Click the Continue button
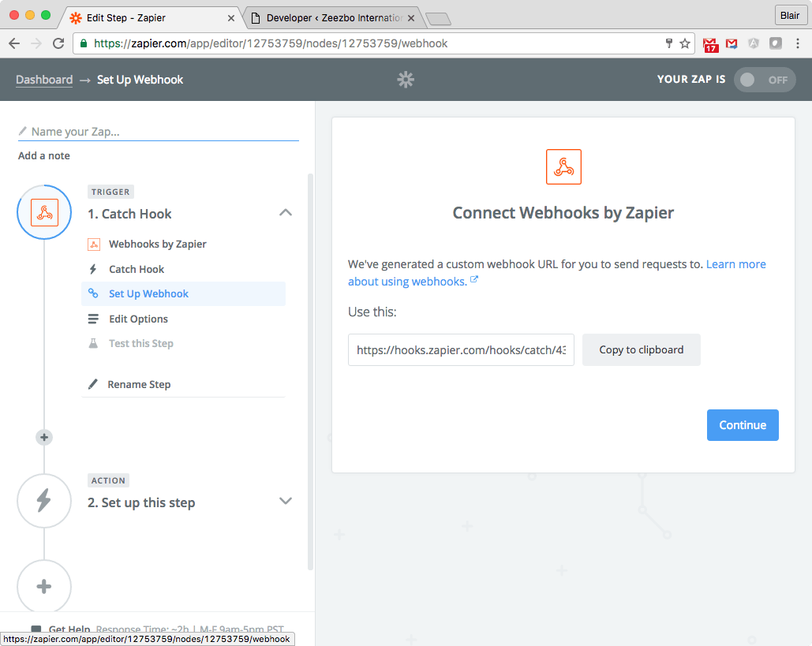 (743, 425)
